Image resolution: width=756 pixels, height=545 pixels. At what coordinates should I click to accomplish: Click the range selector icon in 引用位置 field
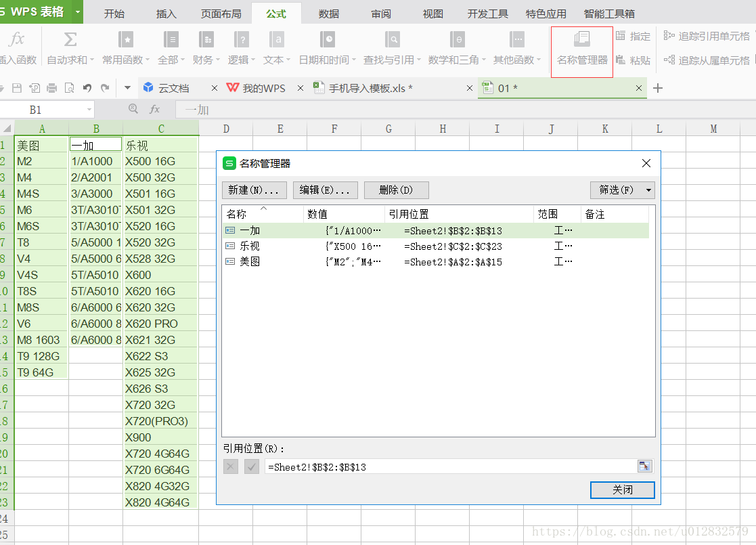644,466
